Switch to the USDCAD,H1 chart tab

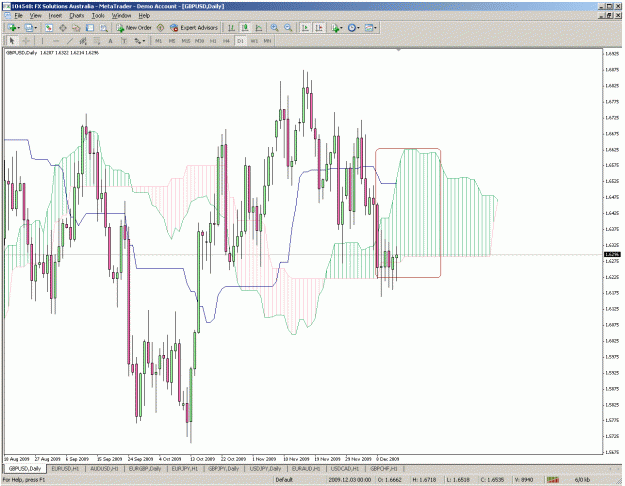[x=345, y=469]
